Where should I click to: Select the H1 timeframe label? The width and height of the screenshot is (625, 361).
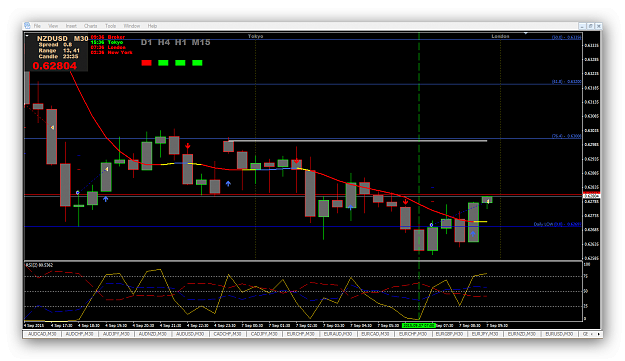(181, 42)
